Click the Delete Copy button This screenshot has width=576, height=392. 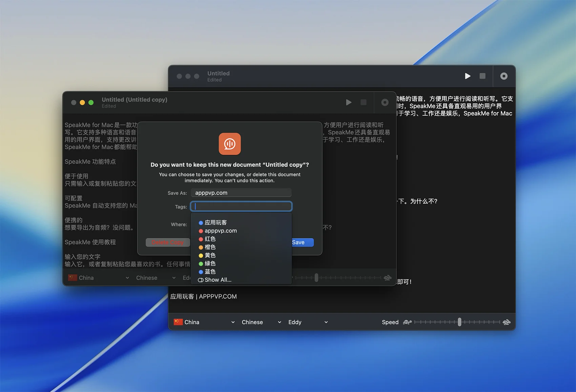168,242
